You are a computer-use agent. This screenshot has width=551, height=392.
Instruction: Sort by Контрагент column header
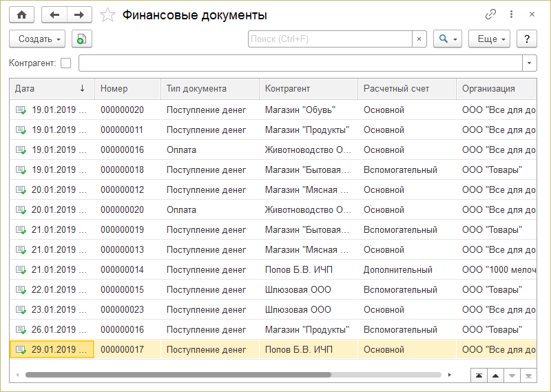point(308,89)
